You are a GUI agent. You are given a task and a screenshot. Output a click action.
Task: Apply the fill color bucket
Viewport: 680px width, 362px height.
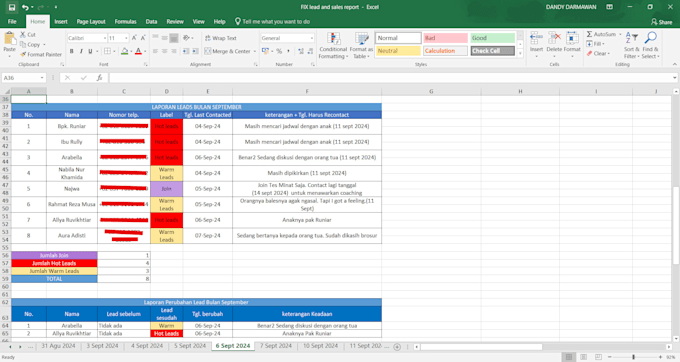click(124, 51)
